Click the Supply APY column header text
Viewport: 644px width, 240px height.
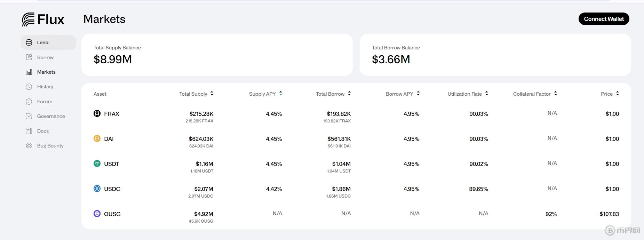pyautogui.click(x=262, y=94)
